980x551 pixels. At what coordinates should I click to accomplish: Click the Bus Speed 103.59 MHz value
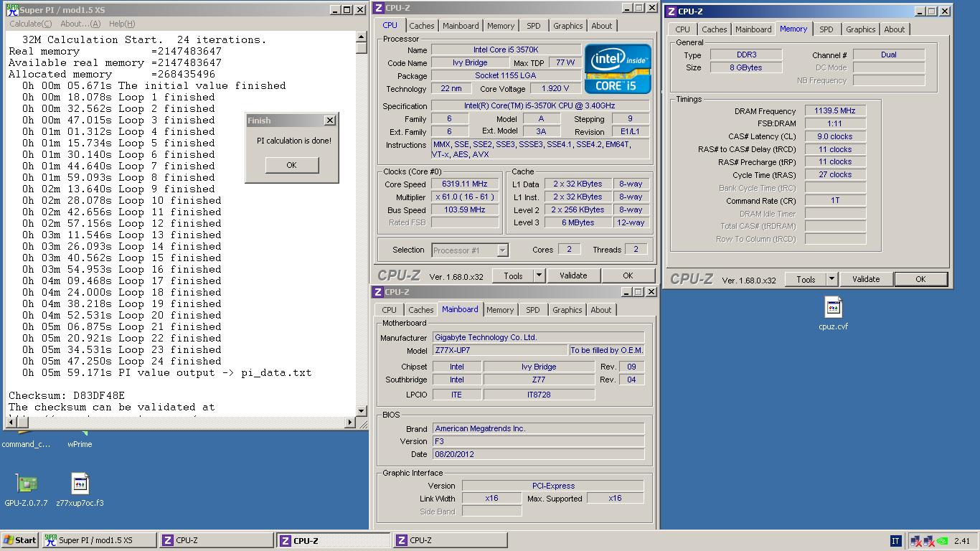[x=465, y=210]
